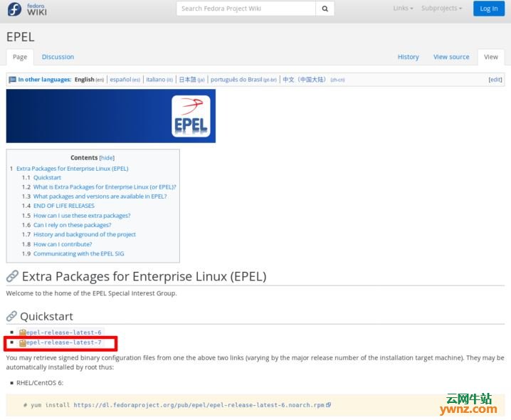Open the Links dropdown menu
Image resolution: width=511 pixels, height=420 pixels.
pos(403,8)
